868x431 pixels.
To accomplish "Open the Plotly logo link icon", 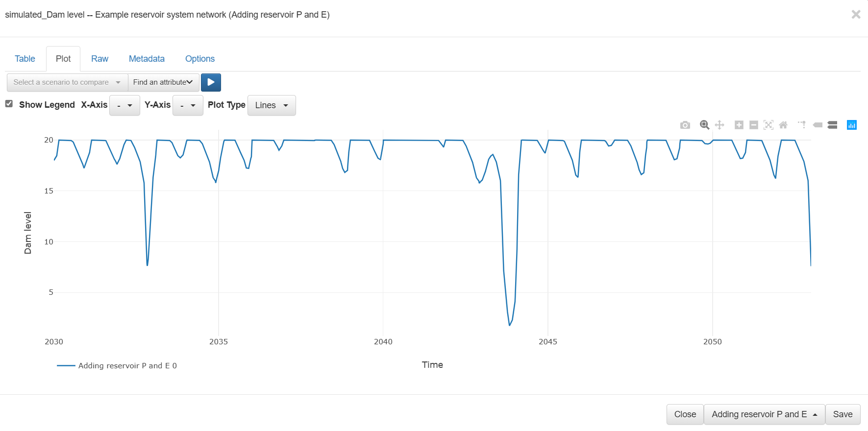I will pos(852,125).
